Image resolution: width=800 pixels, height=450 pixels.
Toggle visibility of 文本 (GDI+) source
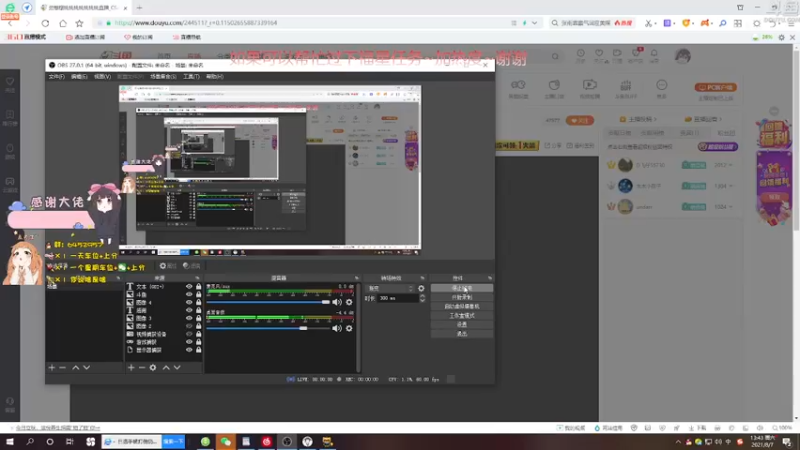point(189,287)
